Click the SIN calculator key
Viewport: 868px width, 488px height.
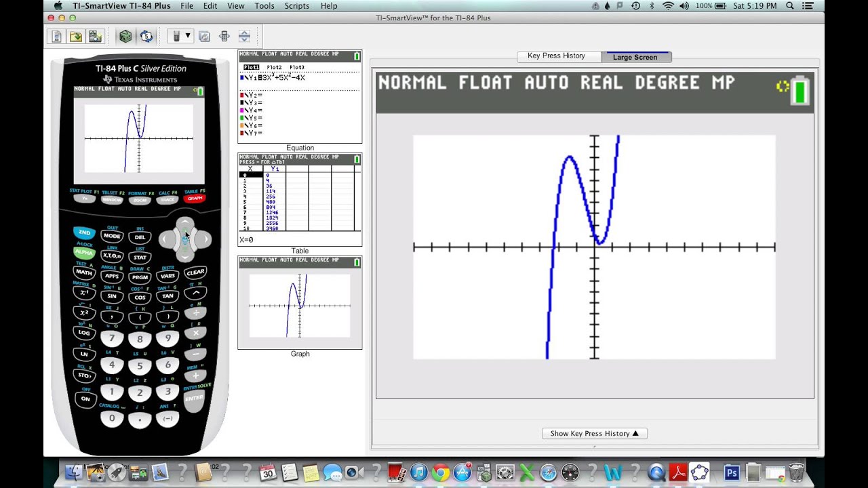(112, 296)
